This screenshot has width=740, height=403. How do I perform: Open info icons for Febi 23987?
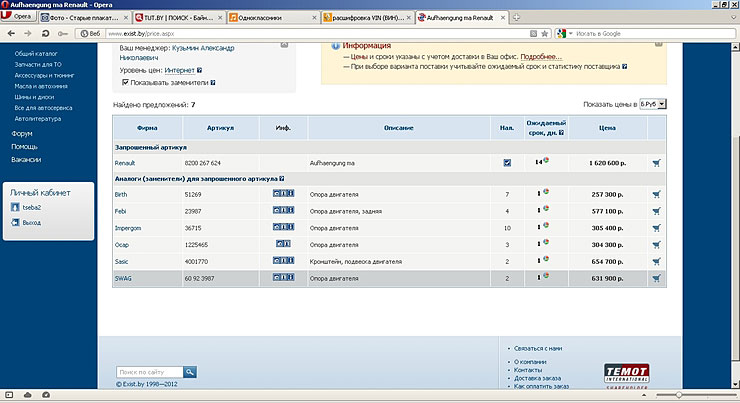(283, 210)
